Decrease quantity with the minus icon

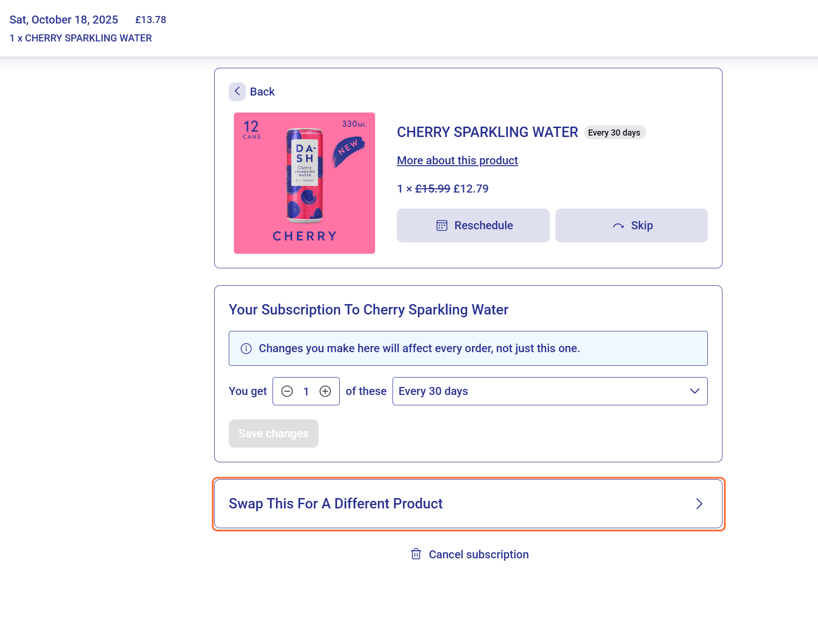click(287, 391)
